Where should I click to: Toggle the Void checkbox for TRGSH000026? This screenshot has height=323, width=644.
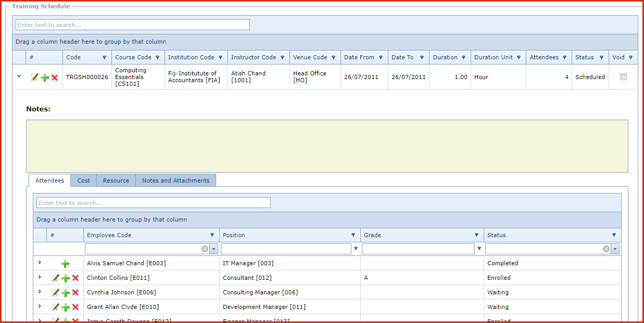[x=623, y=77]
